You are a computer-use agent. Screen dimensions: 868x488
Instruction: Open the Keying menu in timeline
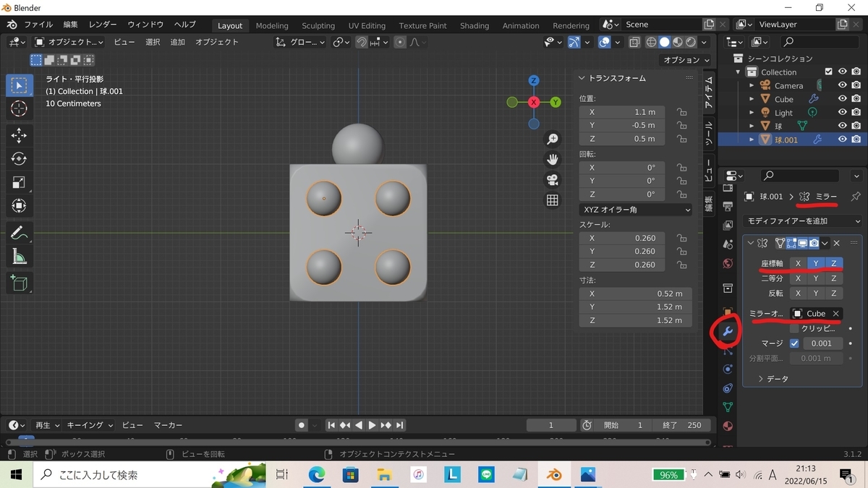pos(90,425)
